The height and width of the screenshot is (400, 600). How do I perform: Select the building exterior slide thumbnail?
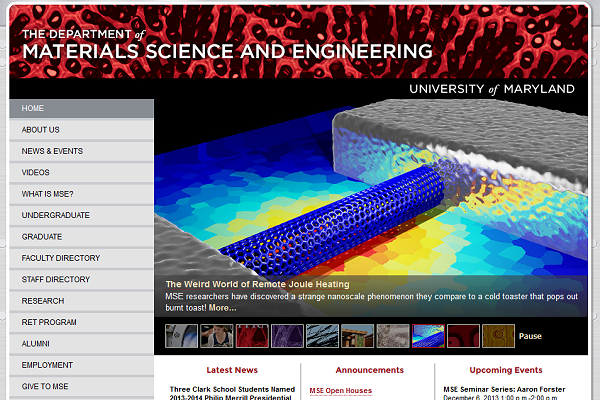[357, 336]
